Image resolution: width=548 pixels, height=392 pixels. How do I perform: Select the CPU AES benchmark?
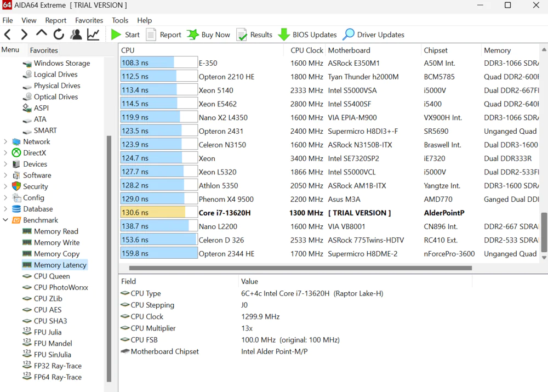[42, 310]
